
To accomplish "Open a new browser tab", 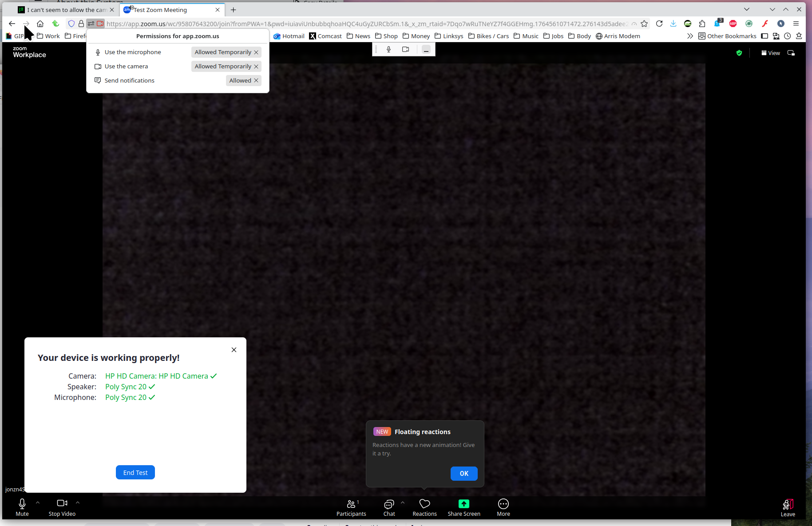I will (x=234, y=10).
